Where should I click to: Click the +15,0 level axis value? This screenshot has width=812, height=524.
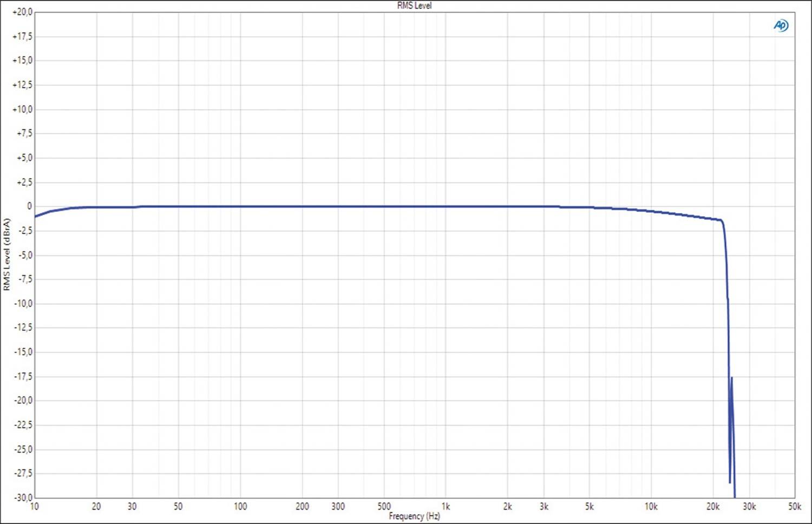point(22,60)
